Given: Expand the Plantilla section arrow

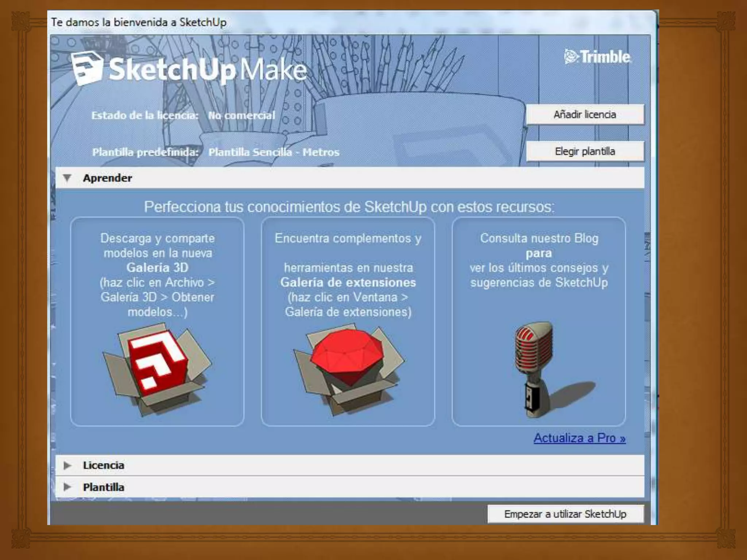Looking at the screenshot, I should (67, 487).
